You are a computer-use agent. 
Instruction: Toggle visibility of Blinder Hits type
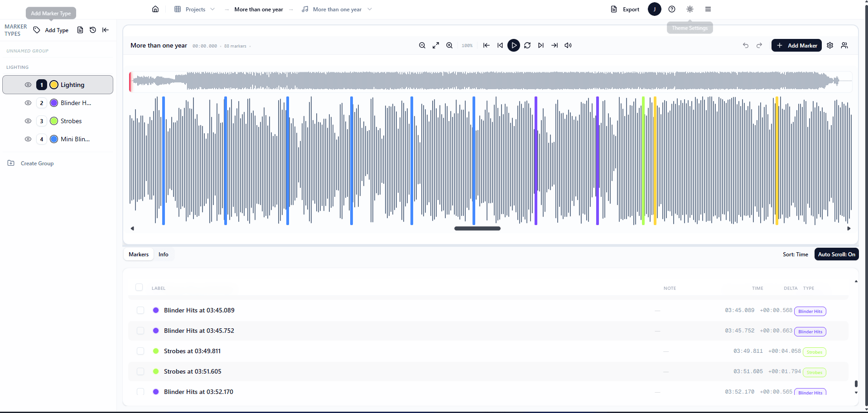[28, 103]
